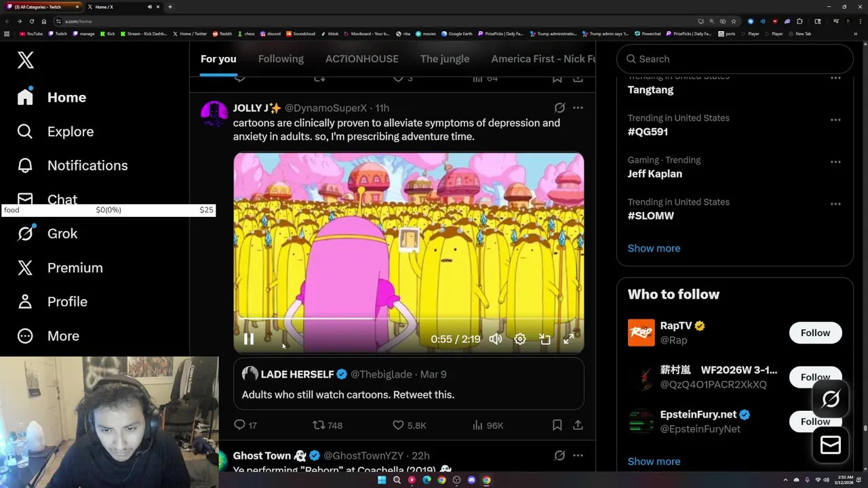Open the Soundcloud bookmark
This screenshot has height=488, width=868.
point(300,34)
